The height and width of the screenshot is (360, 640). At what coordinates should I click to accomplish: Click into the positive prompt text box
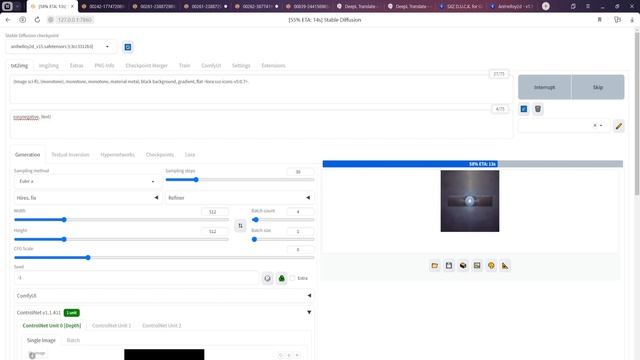[261, 89]
